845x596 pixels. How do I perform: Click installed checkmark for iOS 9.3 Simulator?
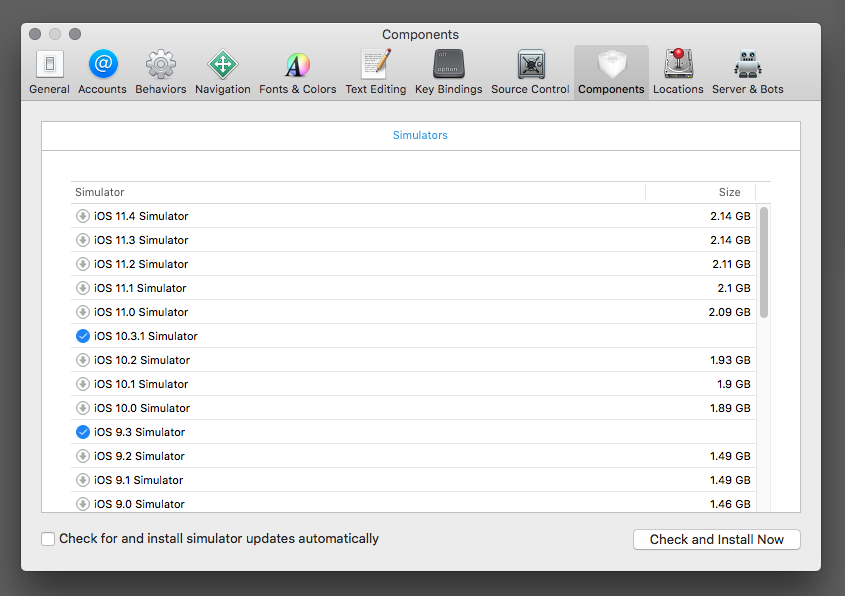(x=82, y=432)
